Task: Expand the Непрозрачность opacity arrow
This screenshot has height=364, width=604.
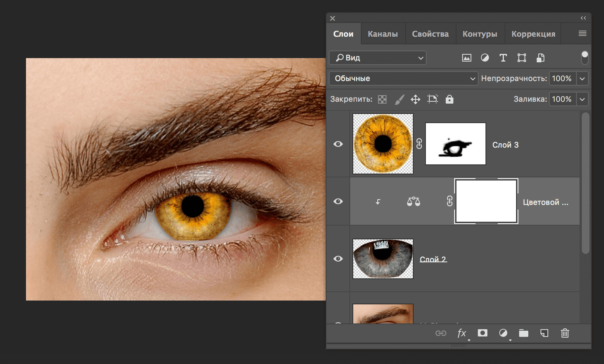Action: pyautogui.click(x=582, y=78)
